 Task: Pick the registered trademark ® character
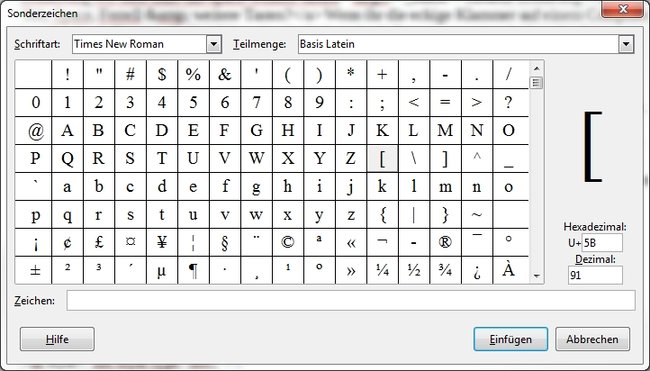[x=445, y=242]
